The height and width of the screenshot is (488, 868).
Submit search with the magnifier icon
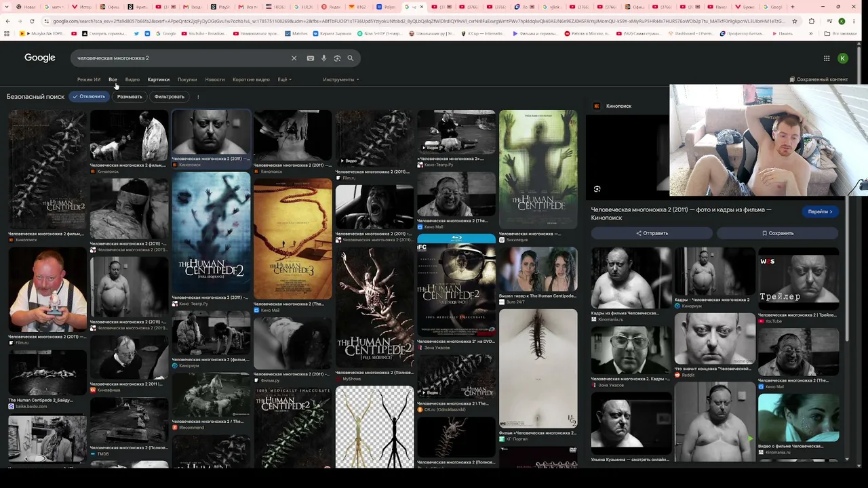click(351, 58)
